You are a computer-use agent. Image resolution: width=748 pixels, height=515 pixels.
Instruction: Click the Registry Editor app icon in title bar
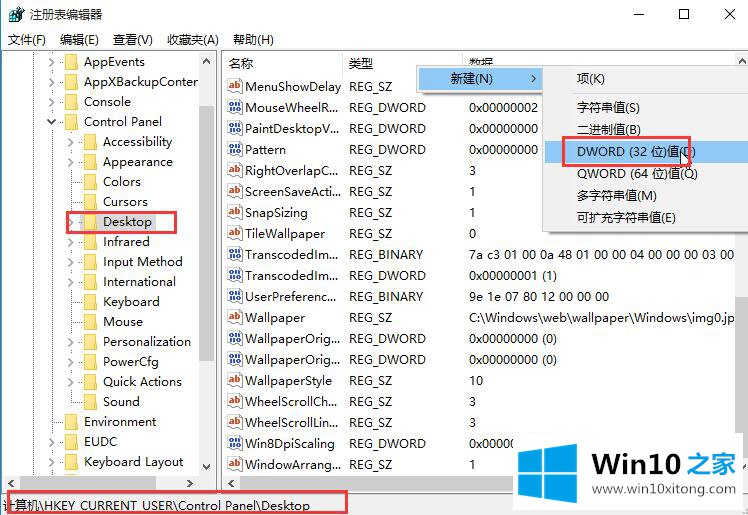(x=16, y=14)
